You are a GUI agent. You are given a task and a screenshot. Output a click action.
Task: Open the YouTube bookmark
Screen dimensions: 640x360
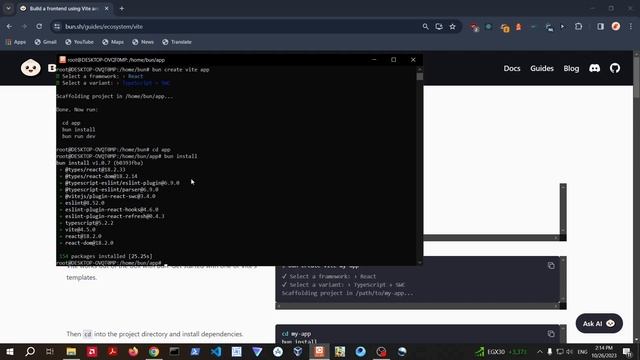pos(79,42)
